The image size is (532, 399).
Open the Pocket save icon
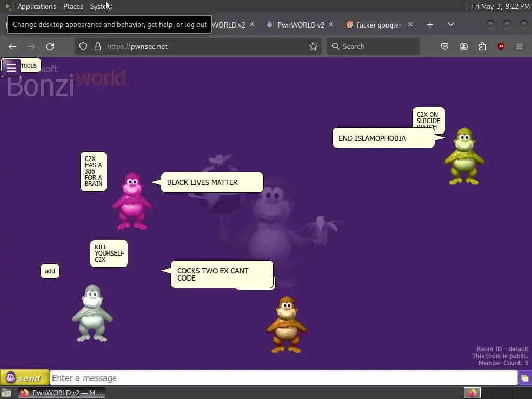445,46
